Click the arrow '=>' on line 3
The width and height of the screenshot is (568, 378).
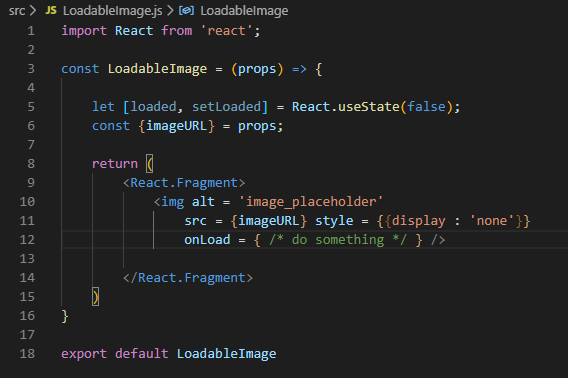299,69
